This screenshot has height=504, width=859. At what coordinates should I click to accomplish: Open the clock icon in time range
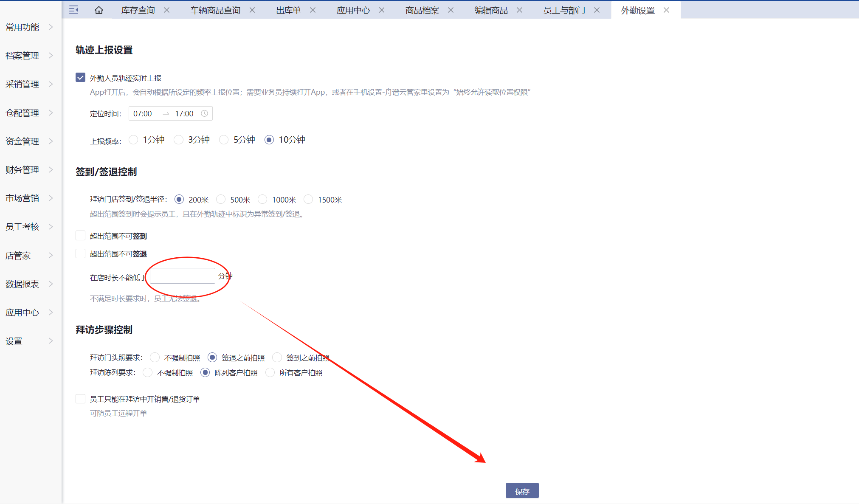204,113
